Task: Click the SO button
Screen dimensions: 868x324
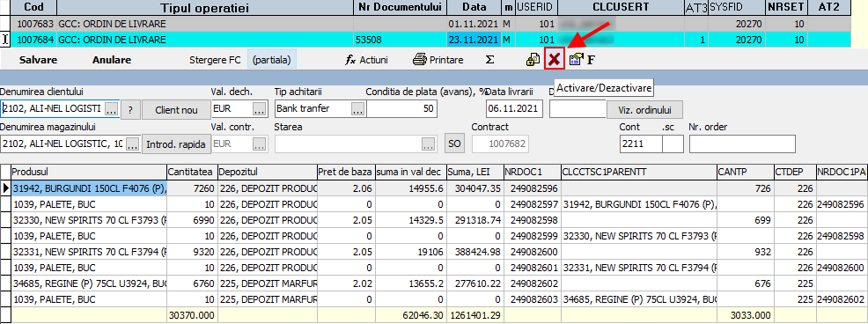Action: pos(454,144)
